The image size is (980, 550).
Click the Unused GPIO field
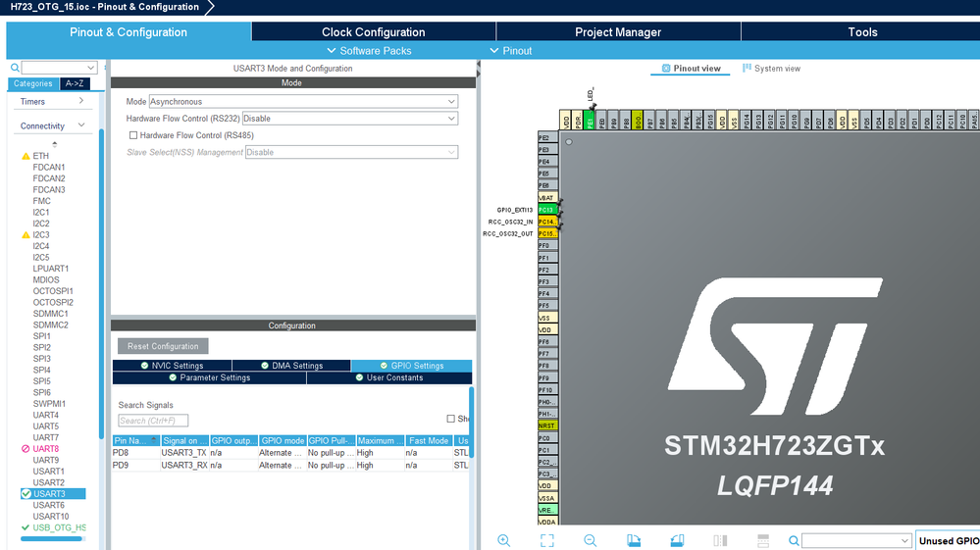(x=949, y=540)
